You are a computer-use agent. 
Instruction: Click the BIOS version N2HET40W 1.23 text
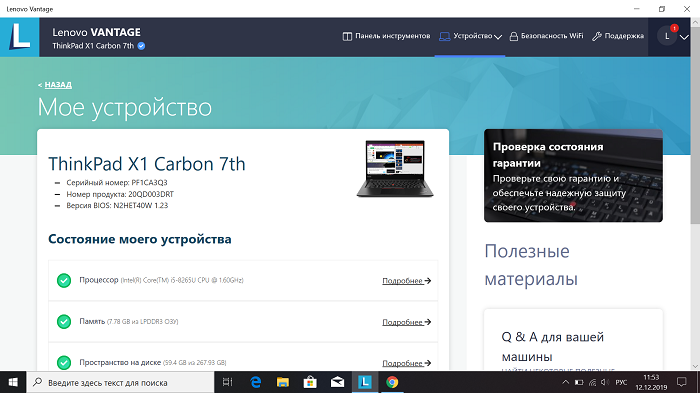[x=142, y=205]
